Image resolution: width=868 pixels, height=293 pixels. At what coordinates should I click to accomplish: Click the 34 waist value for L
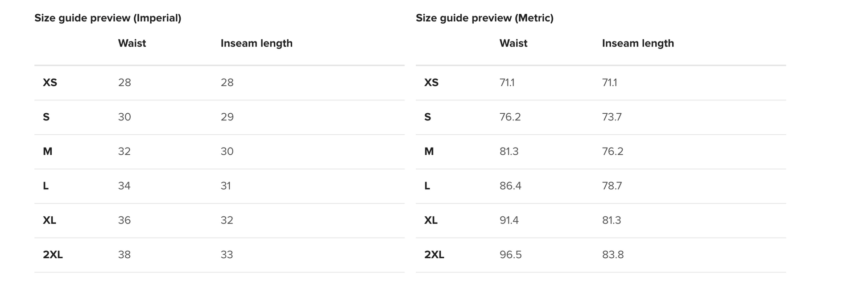coord(124,186)
